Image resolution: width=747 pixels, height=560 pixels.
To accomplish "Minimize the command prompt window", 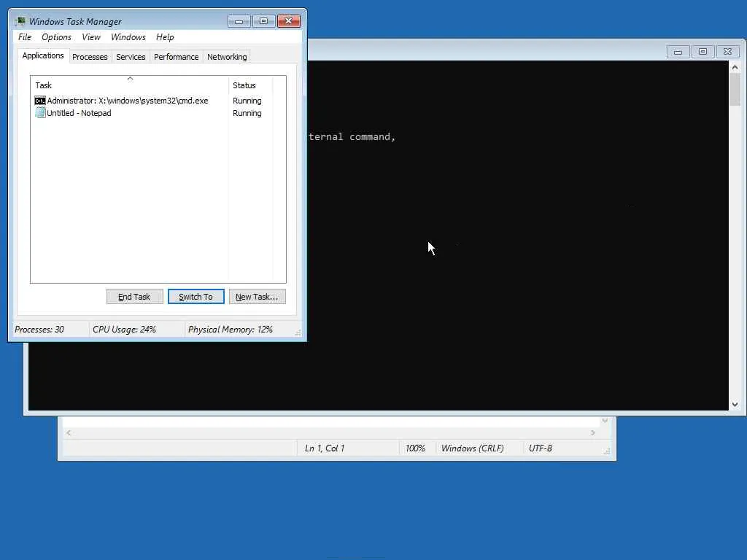I will (x=678, y=52).
